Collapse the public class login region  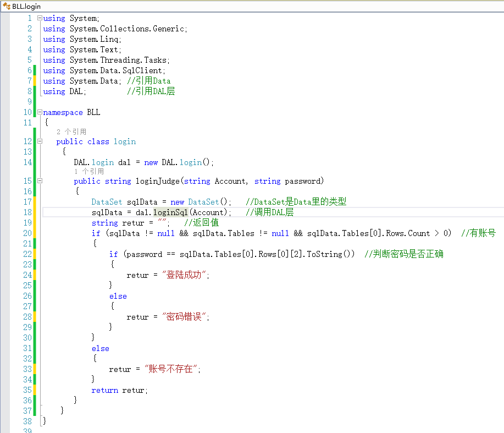40,141
